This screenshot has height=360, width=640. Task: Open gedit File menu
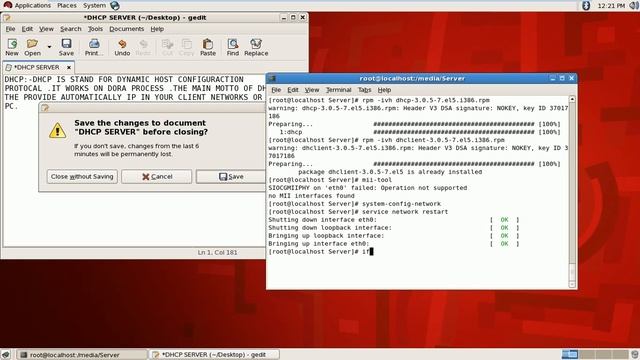pos(10,29)
